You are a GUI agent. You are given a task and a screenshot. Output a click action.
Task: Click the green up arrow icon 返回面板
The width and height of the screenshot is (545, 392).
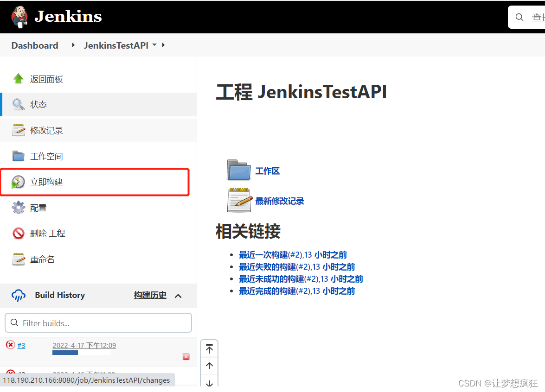19,79
